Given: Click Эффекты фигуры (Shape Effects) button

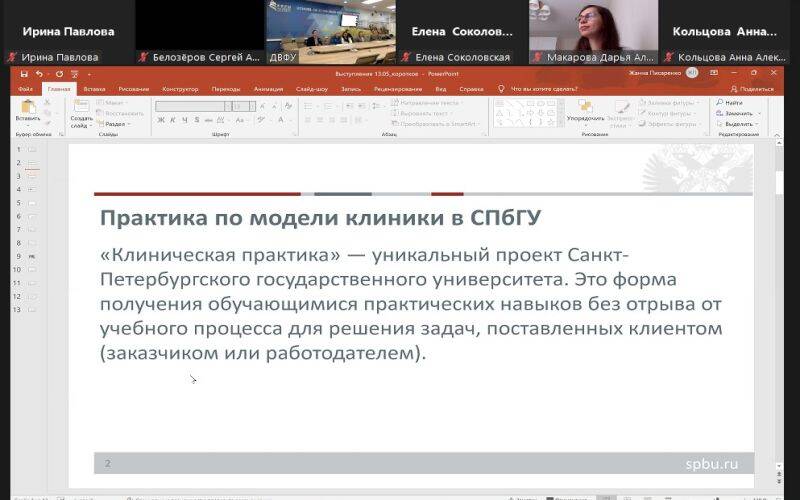Looking at the screenshot, I should [669, 124].
